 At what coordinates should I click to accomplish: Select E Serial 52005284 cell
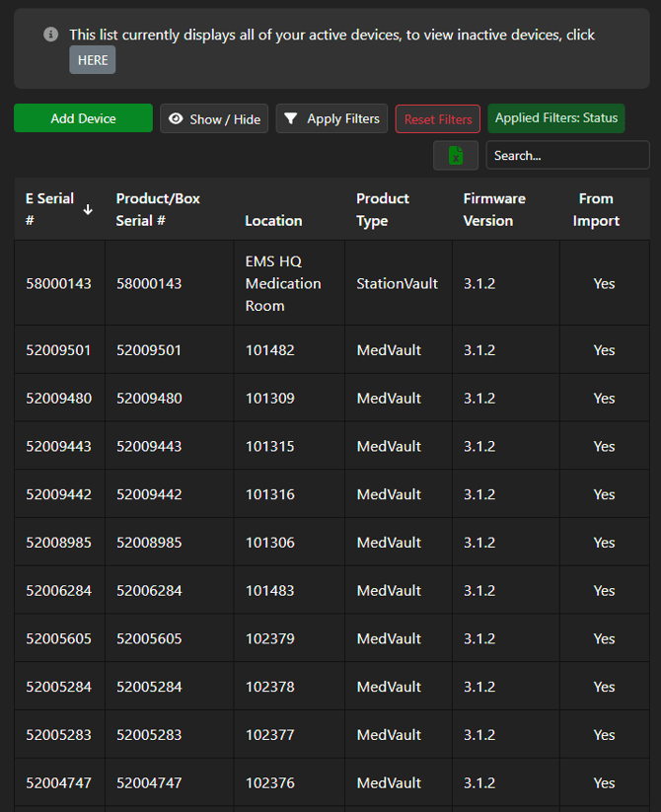tap(58, 687)
